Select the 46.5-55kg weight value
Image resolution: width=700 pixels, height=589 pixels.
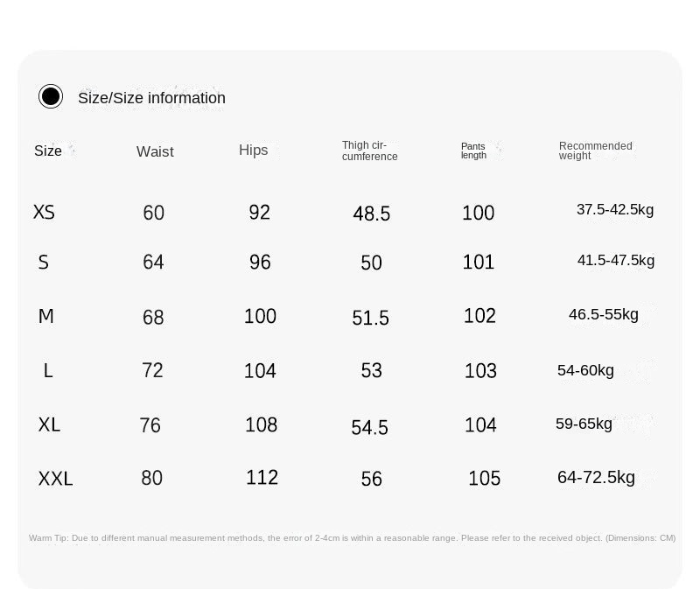[x=603, y=314]
